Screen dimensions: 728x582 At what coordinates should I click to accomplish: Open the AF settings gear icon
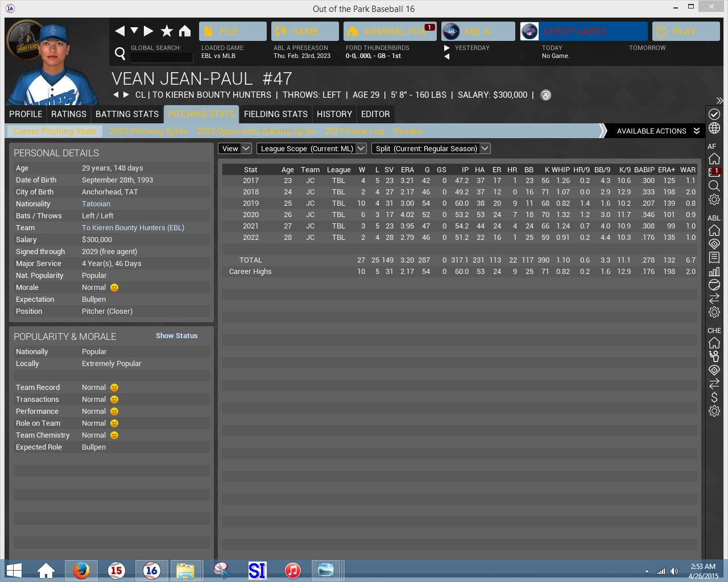(714, 199)
